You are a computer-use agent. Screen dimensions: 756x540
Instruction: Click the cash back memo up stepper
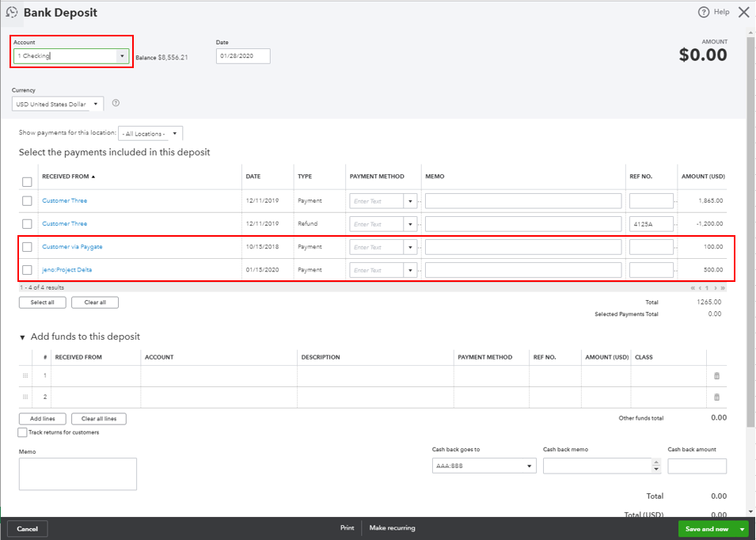[x=656, y=462]
